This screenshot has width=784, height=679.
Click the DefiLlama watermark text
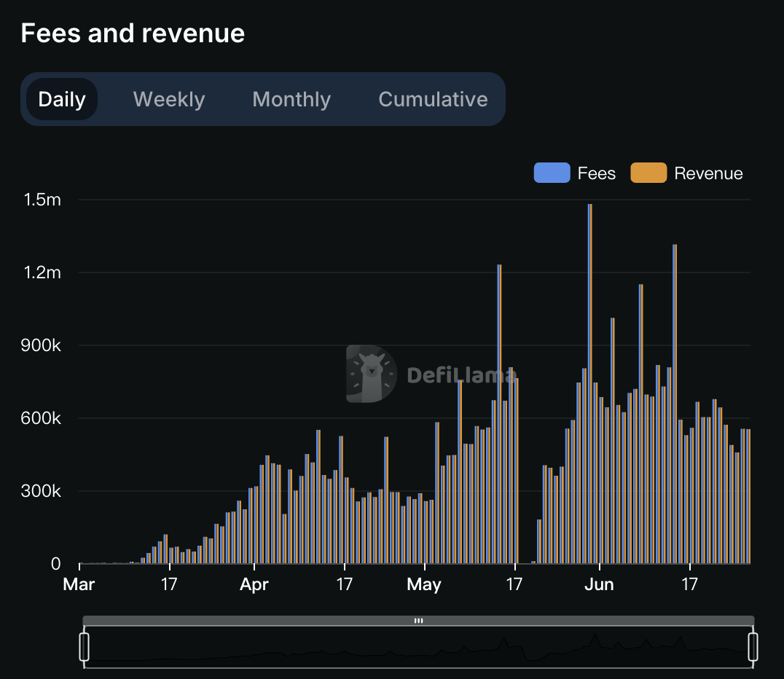[460, 375]
